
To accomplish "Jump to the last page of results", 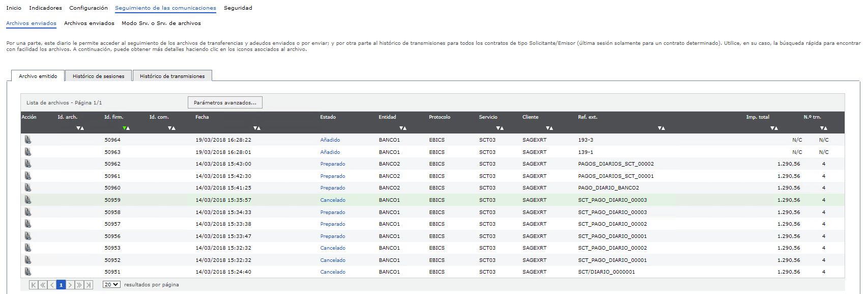I will pos(89,285).
